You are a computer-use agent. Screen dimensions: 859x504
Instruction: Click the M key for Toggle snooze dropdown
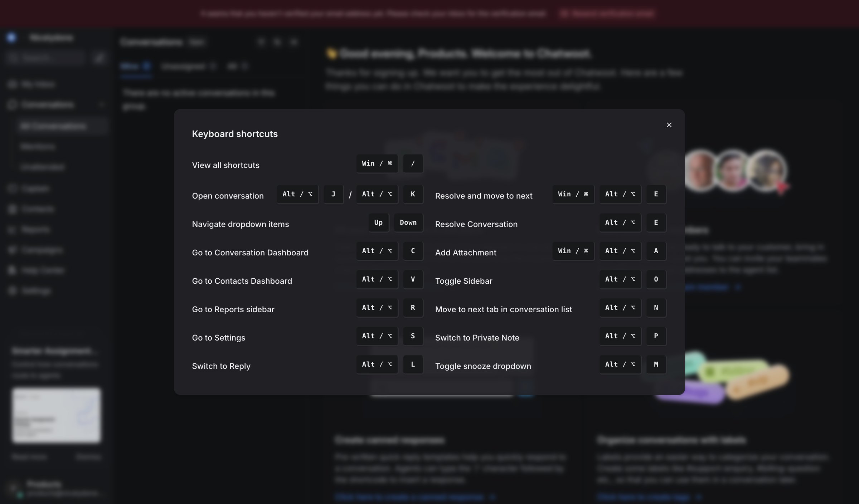pos(656,364)
